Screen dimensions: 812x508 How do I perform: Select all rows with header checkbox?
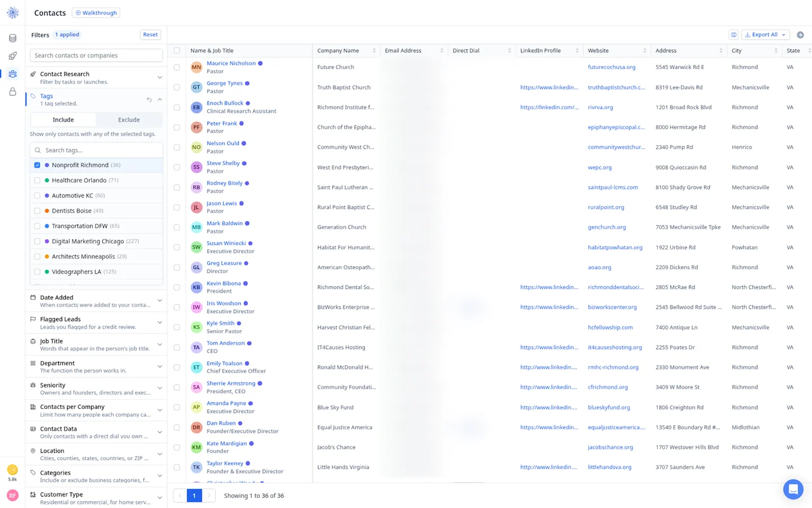[x=177, y=51]
